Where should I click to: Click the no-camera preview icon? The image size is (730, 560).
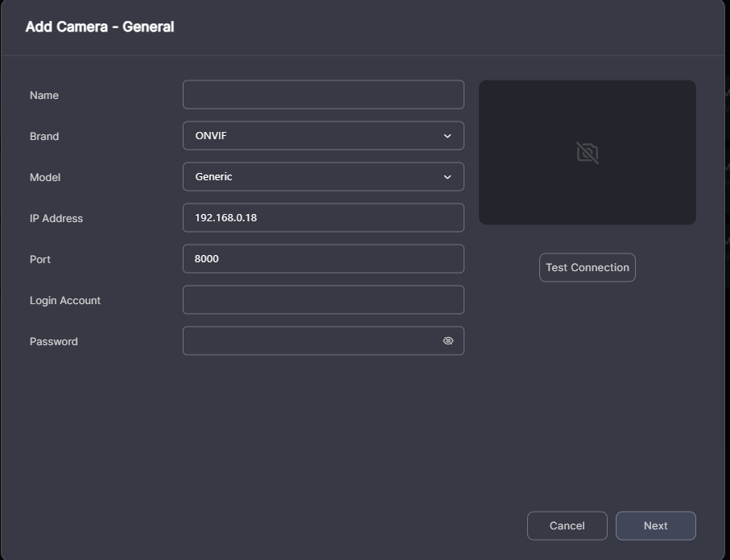[x=587, y=153]
